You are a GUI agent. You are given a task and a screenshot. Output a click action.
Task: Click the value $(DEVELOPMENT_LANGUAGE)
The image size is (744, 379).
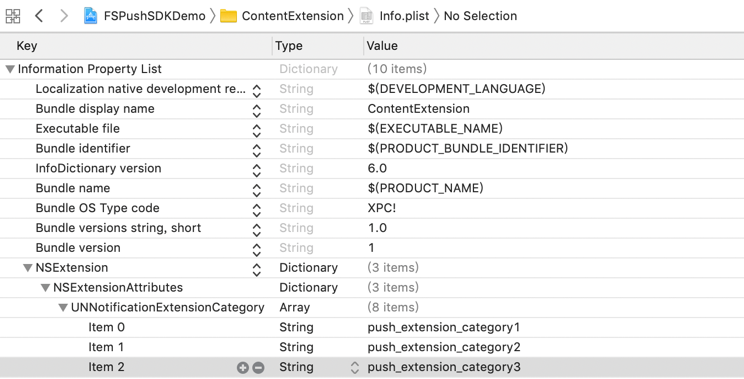[456, 89]
